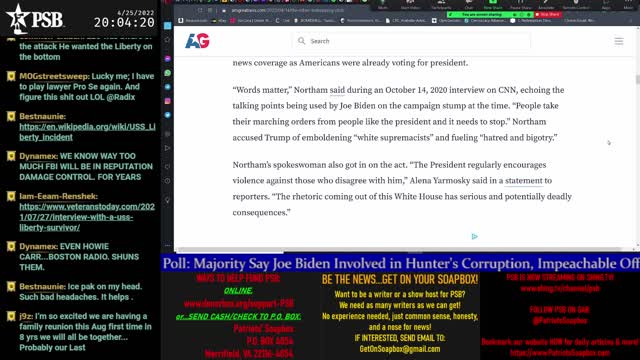Click the blue AdChoices triangle icon
This screenshot has height=360, width=640.
474,236
